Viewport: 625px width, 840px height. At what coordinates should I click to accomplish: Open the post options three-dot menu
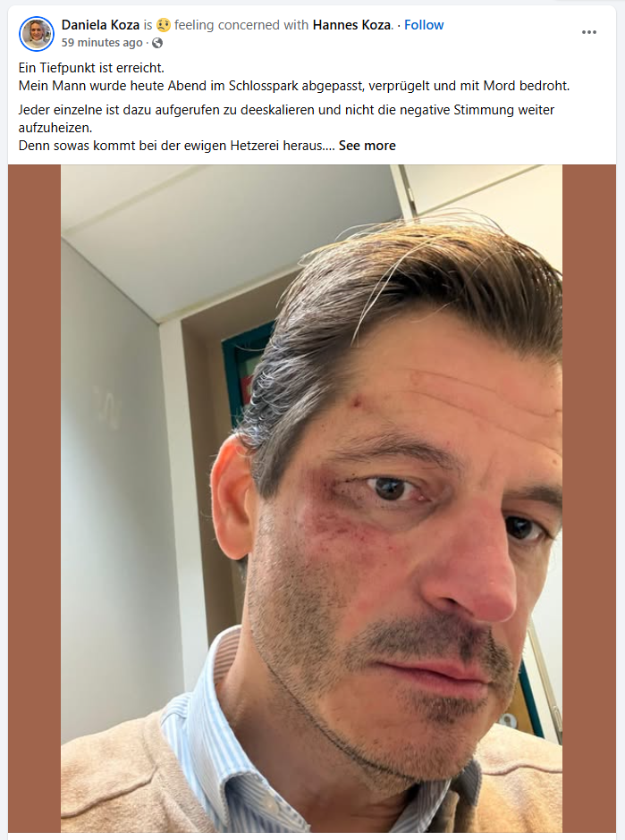[589, 32]
